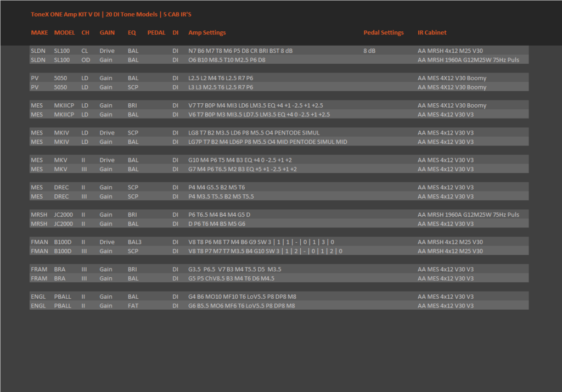Viewport: 562px width, 392px height.
Task: Click the 'OD' channel cell for SL100
Action: click(x=86, y=60)
